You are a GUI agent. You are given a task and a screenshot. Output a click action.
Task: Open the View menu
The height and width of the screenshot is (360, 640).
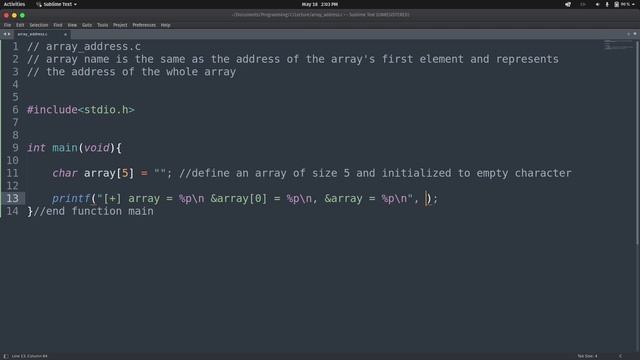pyautogui.click(x=72, y=25)
